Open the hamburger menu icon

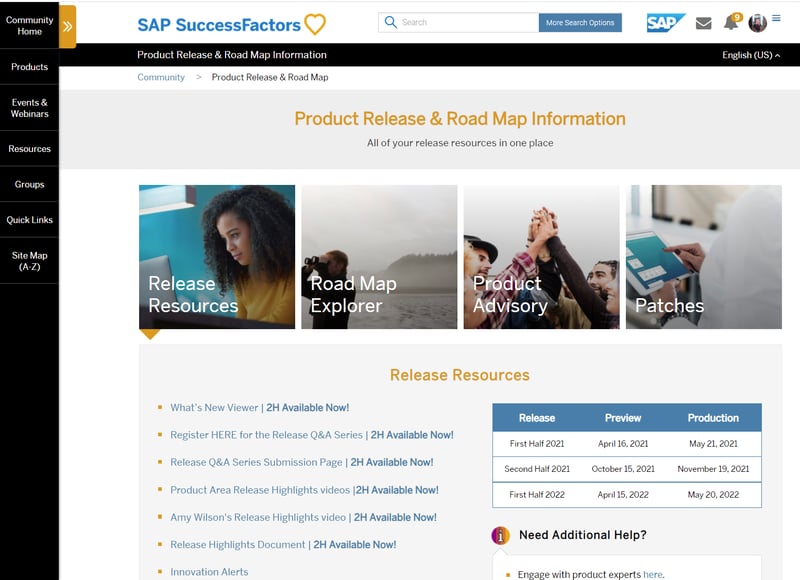coord(776,18)
